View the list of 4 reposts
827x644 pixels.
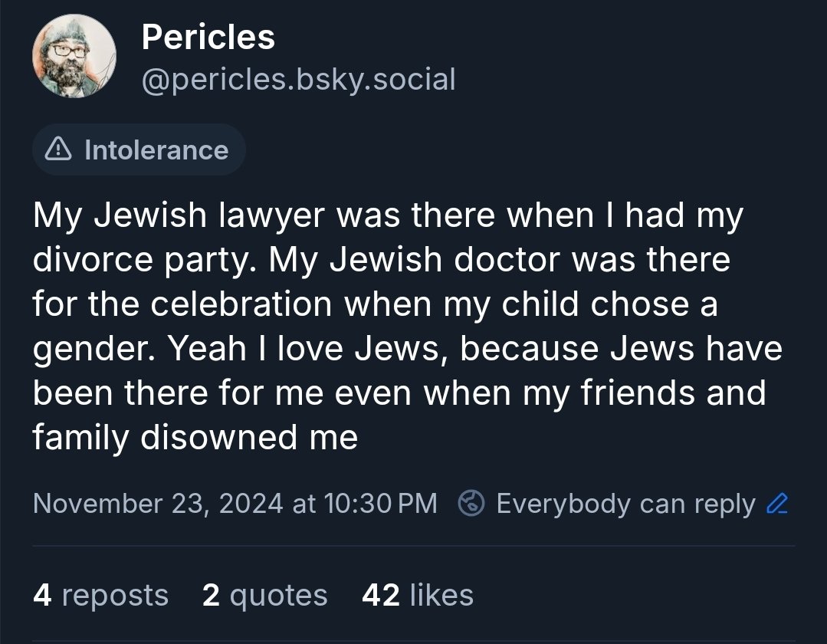tap(100, 595)
